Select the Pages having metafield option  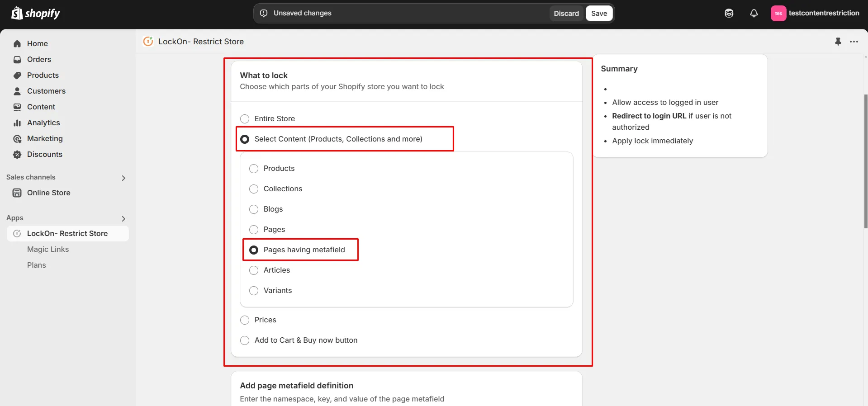(x=254, y=250)
